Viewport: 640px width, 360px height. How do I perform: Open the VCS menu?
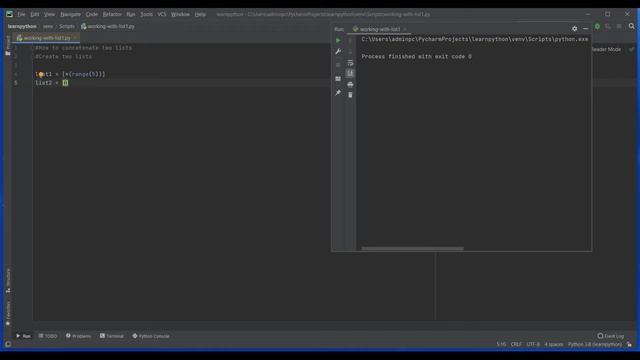coord(162,14)
